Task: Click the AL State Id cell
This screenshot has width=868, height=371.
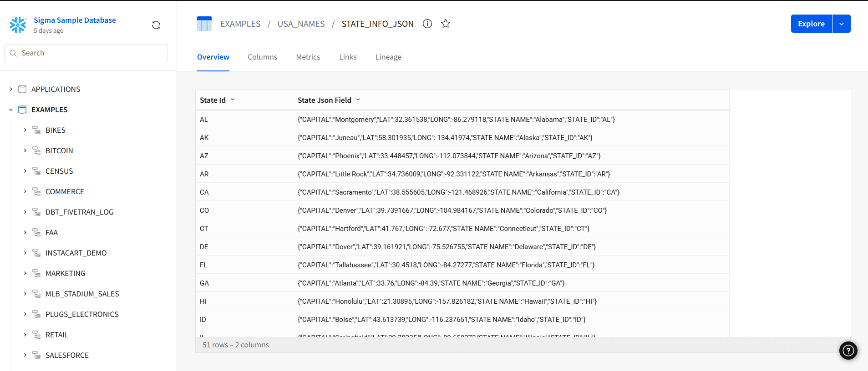Action: (x=244, y=119)
